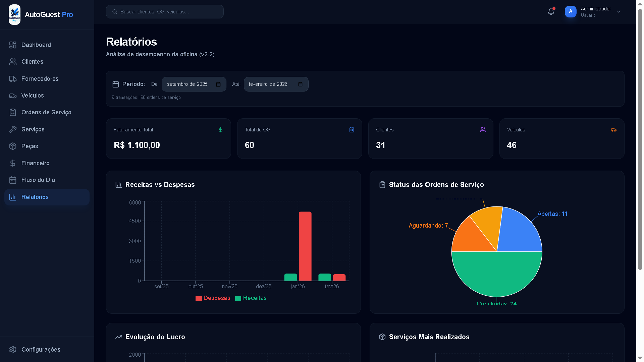
Task: Go to the Financeiro menu item
Action: click(35, 163)
